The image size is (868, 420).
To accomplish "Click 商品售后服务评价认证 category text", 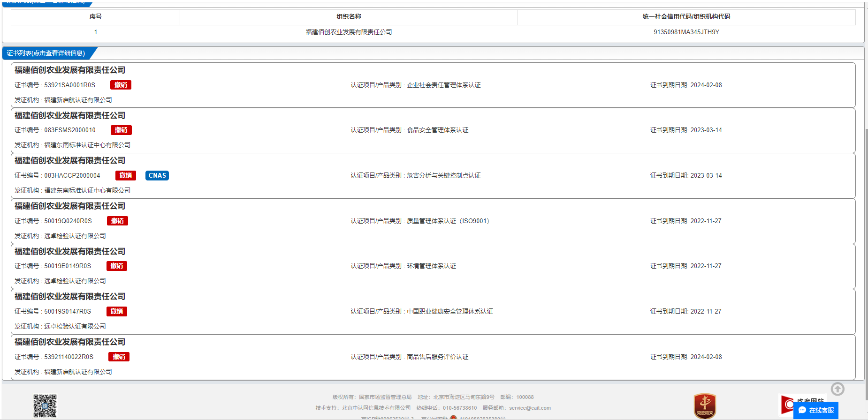I will (x=438, y=357).
